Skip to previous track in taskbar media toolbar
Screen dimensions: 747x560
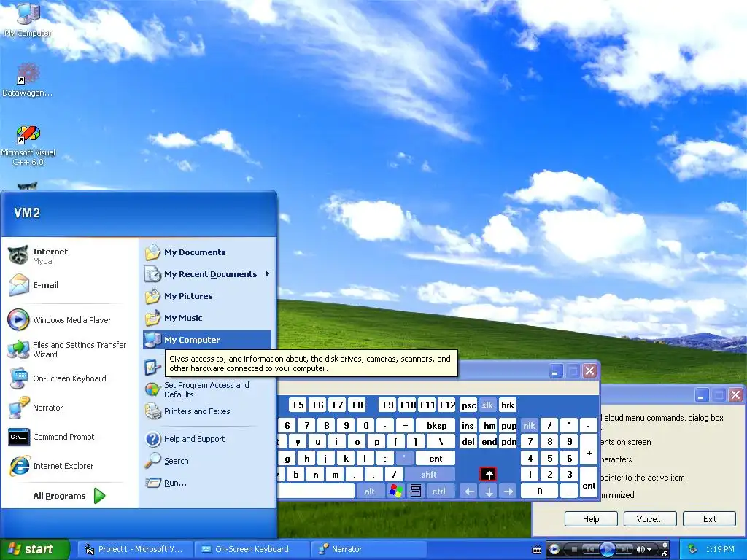point(589,549)
